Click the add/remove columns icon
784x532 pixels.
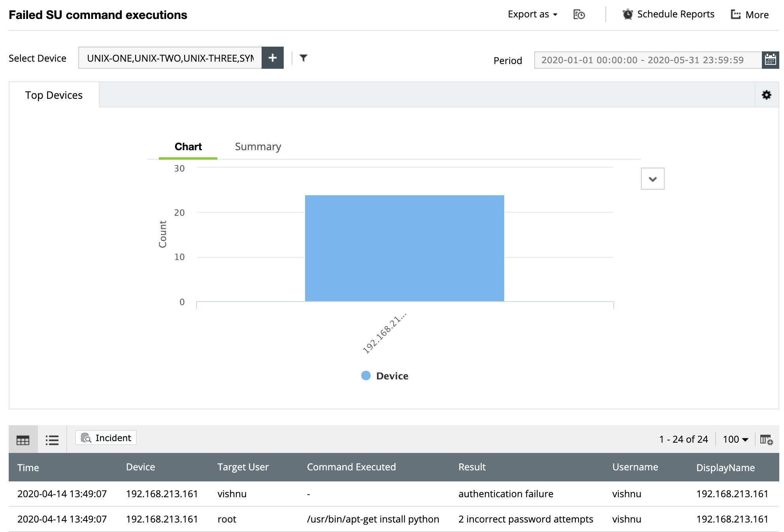tap(766, 440)
